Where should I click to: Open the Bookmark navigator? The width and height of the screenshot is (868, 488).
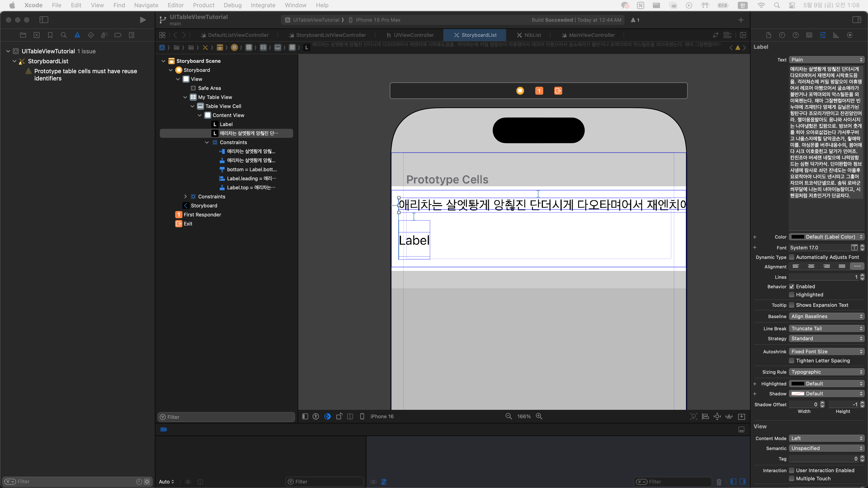coord(50,35)
